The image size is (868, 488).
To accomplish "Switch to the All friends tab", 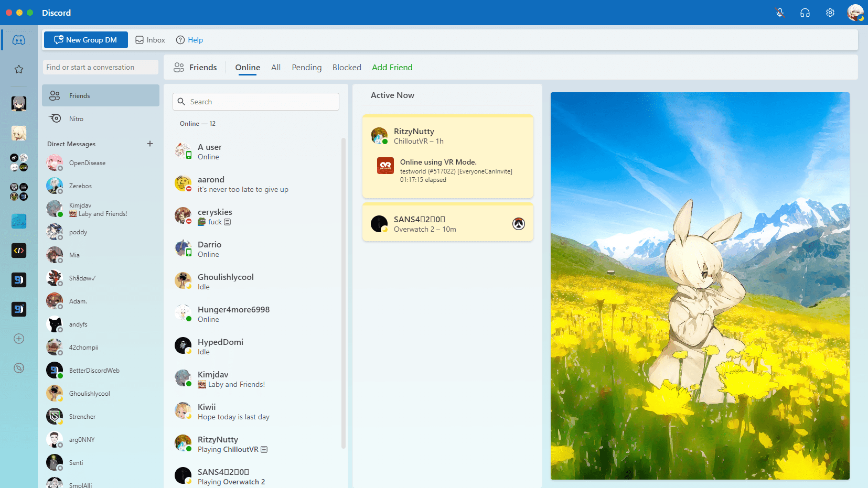I will pos(276,67).
